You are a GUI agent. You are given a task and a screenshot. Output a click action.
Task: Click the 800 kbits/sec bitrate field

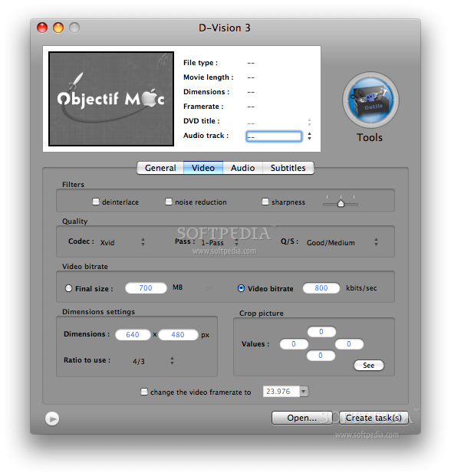321,287
